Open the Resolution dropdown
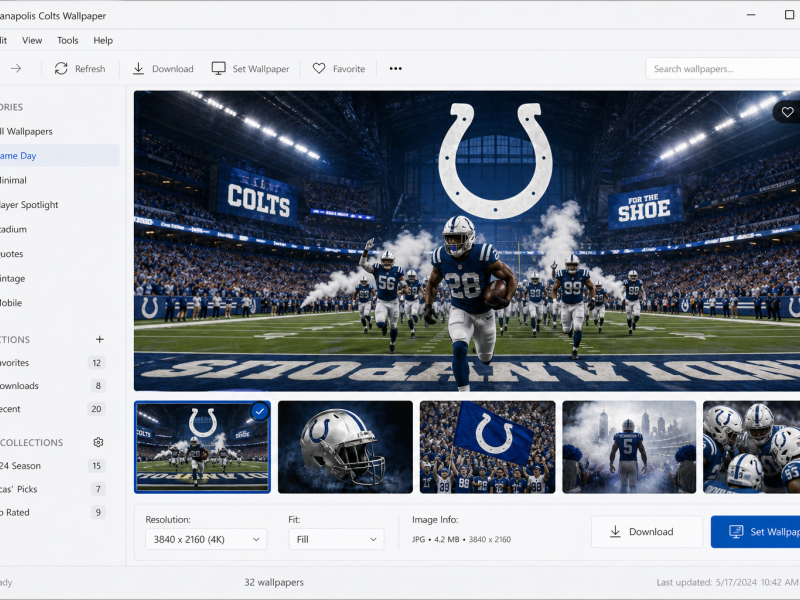 pyautogui.click(x=206, y=539)
